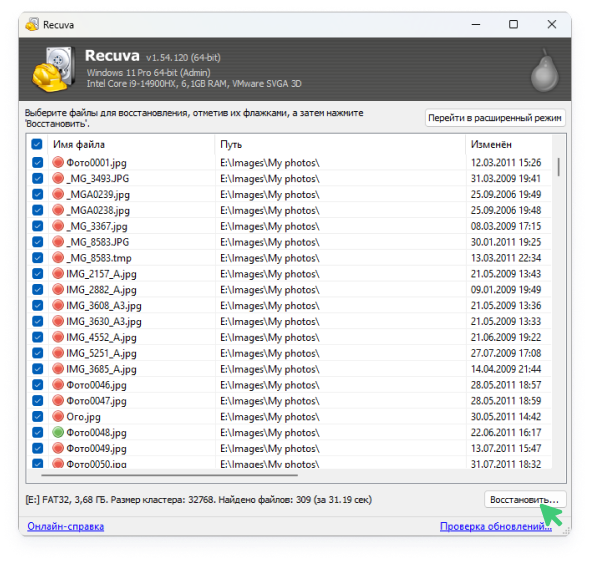Click the red status dot for IMG_2157_A.jpg
590x564 pixels.
click(58, 273)
